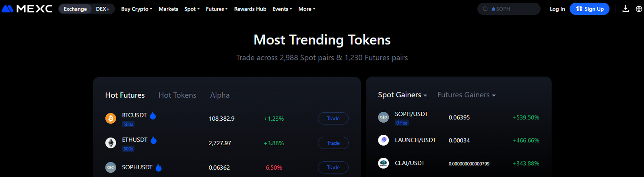
Task: Expand the Buy Crypto dropdown
Action: [136, 9]
